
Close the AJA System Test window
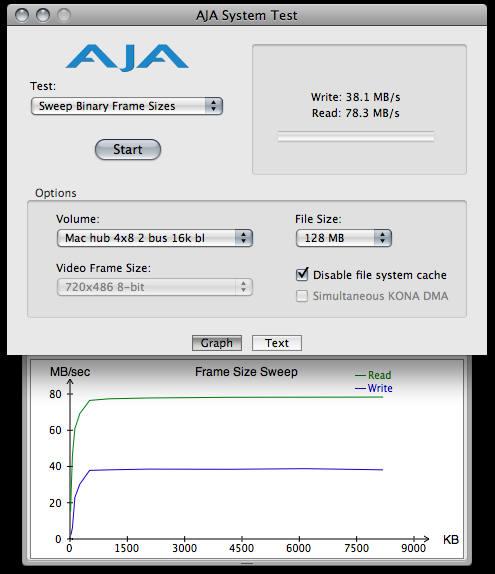tap(22, 15)
